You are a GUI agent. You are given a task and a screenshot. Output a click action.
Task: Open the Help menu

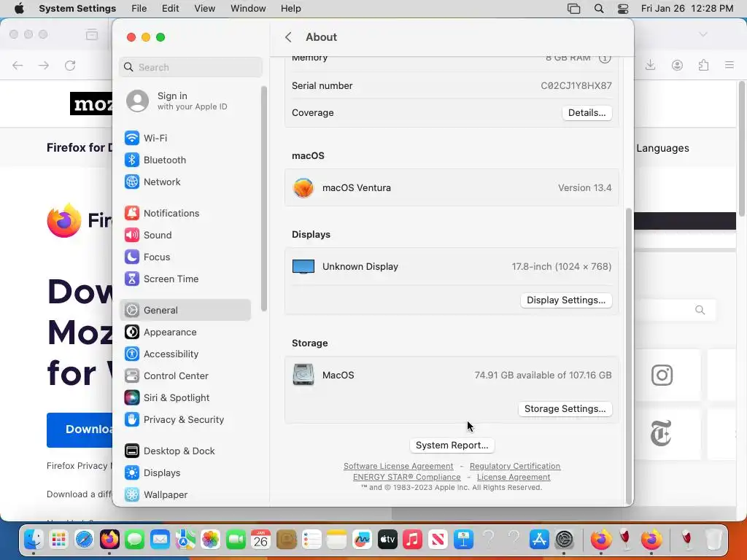point(290,9)
